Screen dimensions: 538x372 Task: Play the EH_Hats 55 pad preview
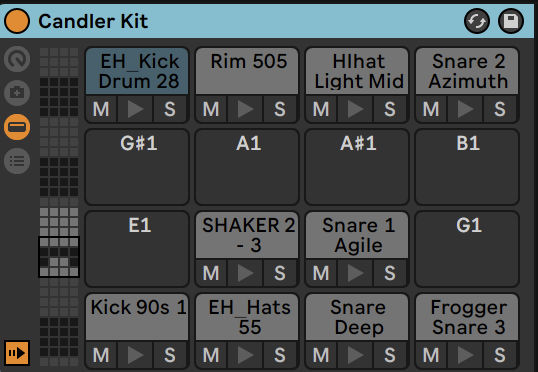[x=245, y=355]
